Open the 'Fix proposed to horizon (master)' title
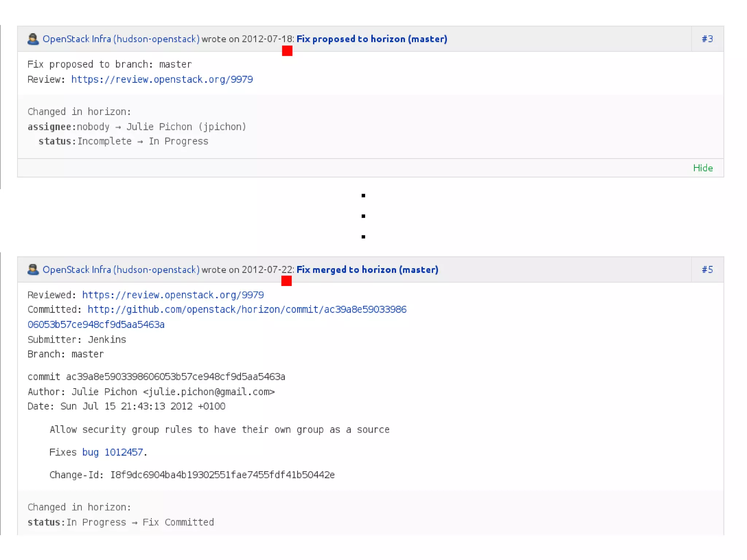 (x=372, y=39)
